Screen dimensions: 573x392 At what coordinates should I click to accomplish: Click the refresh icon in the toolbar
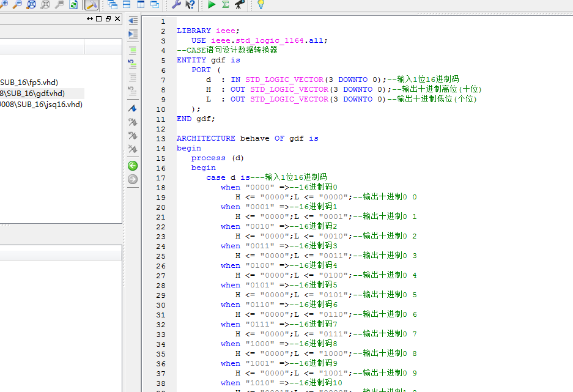(73, 4)
